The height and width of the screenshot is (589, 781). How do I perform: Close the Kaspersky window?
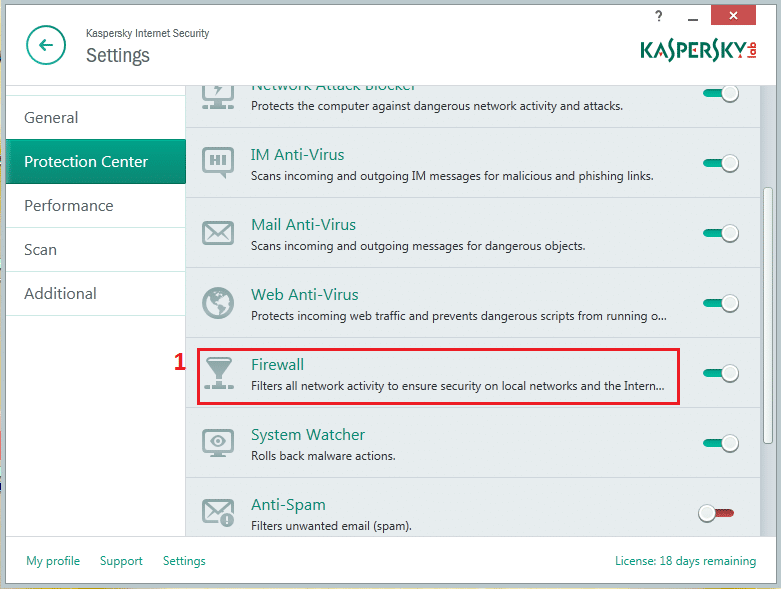(x=733, y=15)
